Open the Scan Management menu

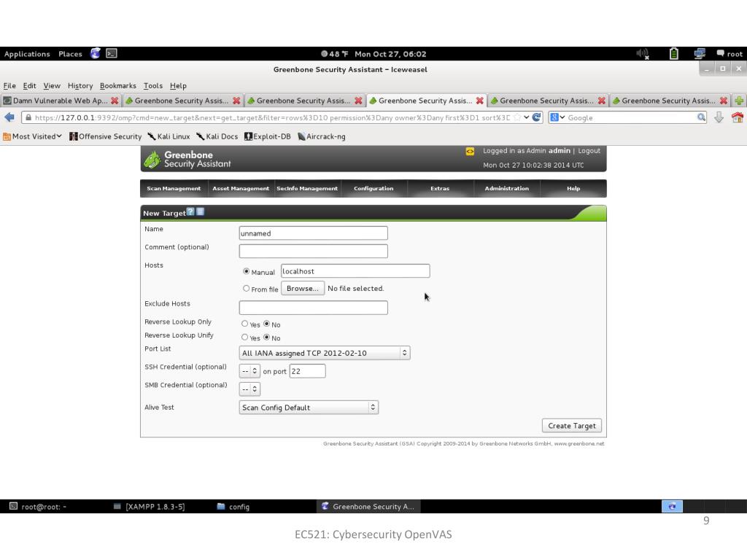174,188
